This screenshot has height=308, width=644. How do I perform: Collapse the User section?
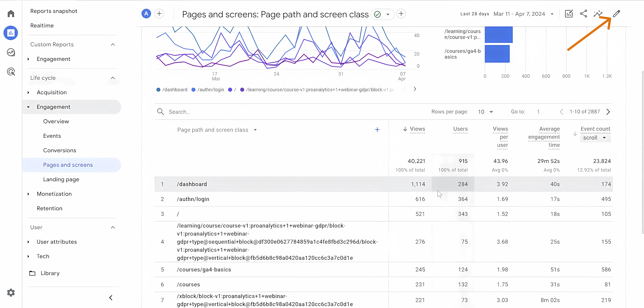pos(113,227)
